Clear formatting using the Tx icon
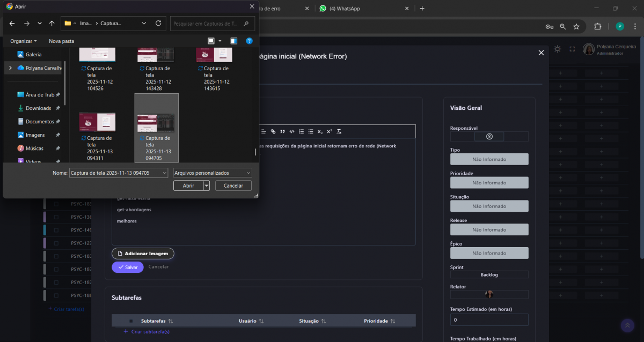 339,131
